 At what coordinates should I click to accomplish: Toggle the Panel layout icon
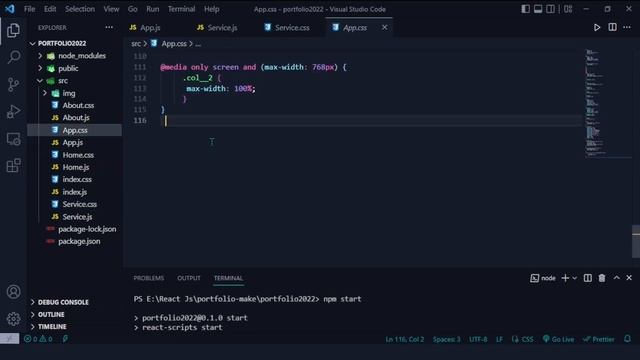[x=538, y=9]
